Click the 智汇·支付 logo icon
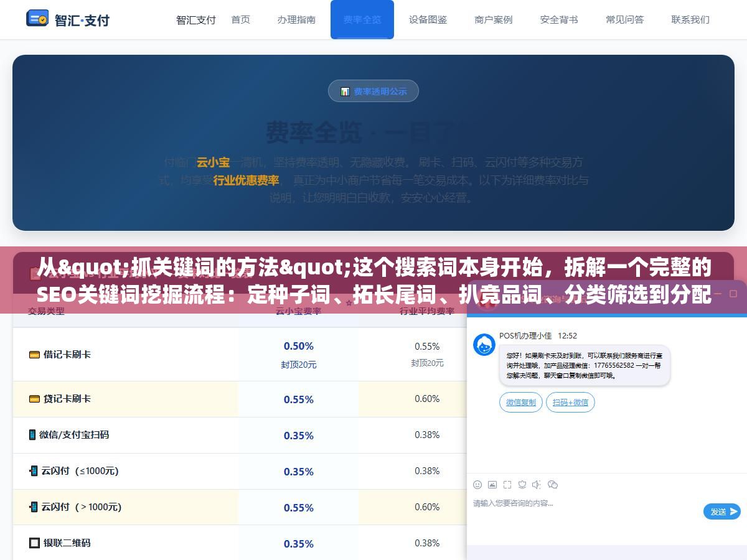Screen dimensions: 747x560 pyautogui.click(x=37, y=18)
